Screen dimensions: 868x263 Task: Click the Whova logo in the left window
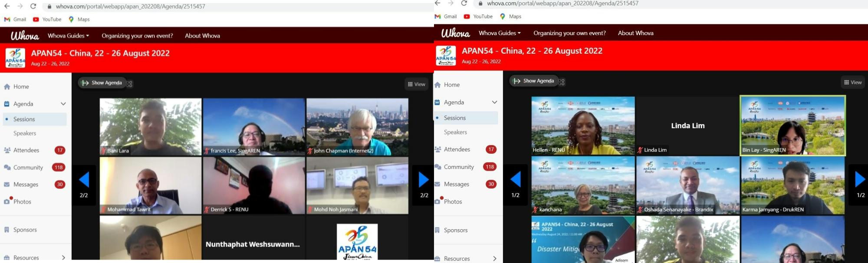(25, 36)
